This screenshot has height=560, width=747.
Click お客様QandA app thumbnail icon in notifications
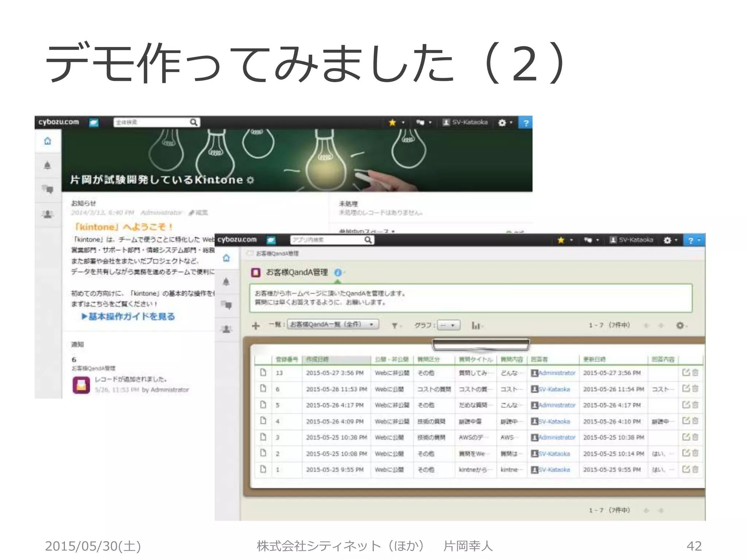tap(81, 385)
